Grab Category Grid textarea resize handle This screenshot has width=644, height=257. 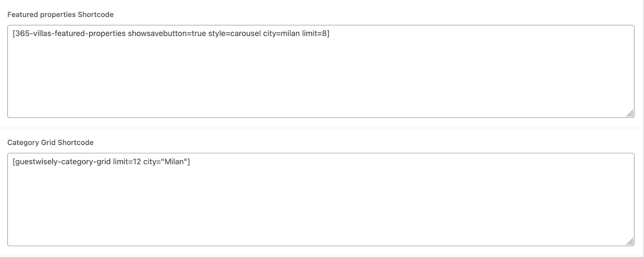point(630,242)
